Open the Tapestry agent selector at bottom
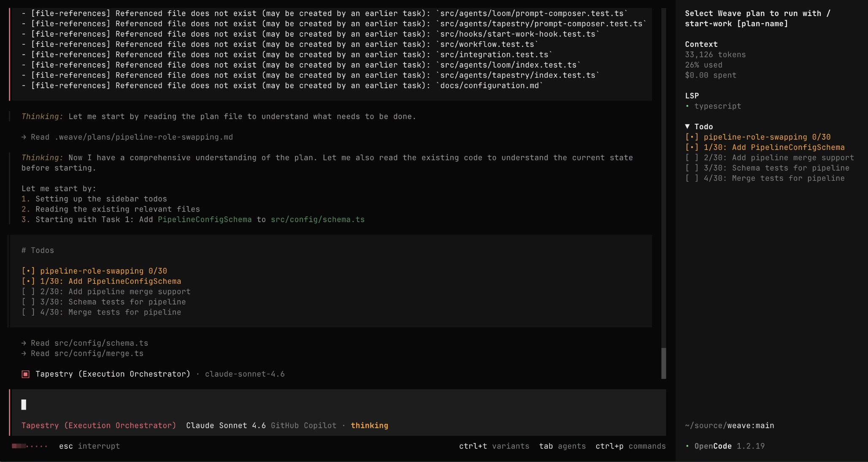 pos(99,425)
